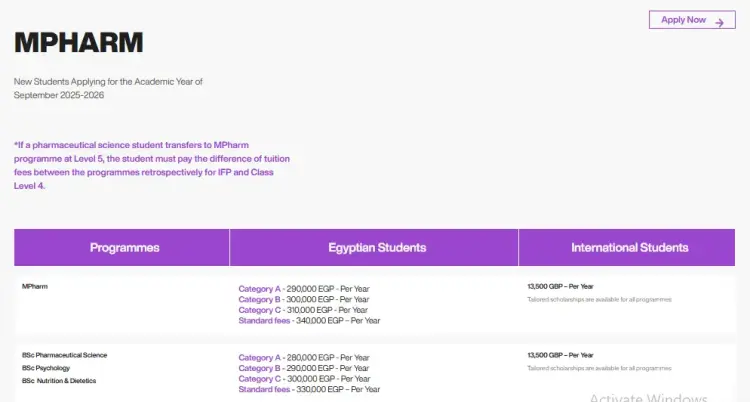Click the September 2025-2026 academic year text
The image size is (750, 402).
[59, 95]
